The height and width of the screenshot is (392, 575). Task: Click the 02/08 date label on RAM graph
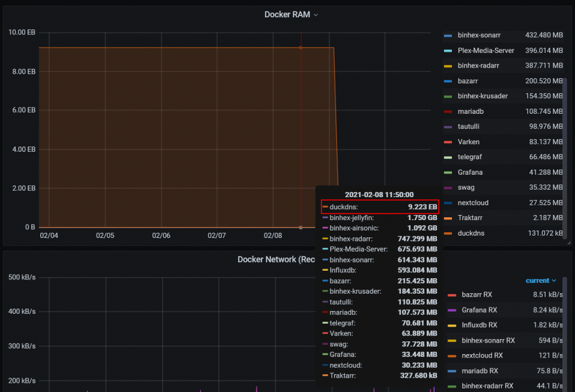click(273, 236)
